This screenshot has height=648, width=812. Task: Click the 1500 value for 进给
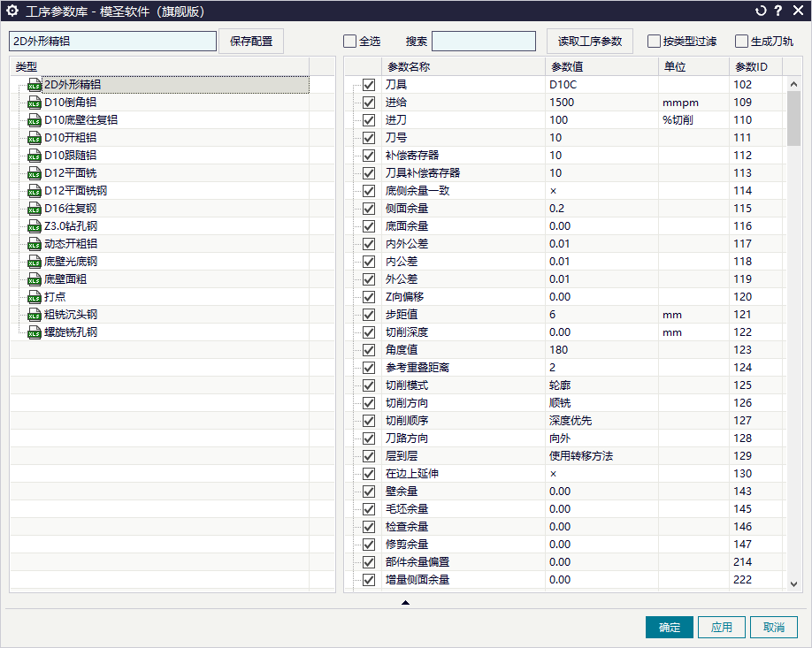(x=562, y=103)
